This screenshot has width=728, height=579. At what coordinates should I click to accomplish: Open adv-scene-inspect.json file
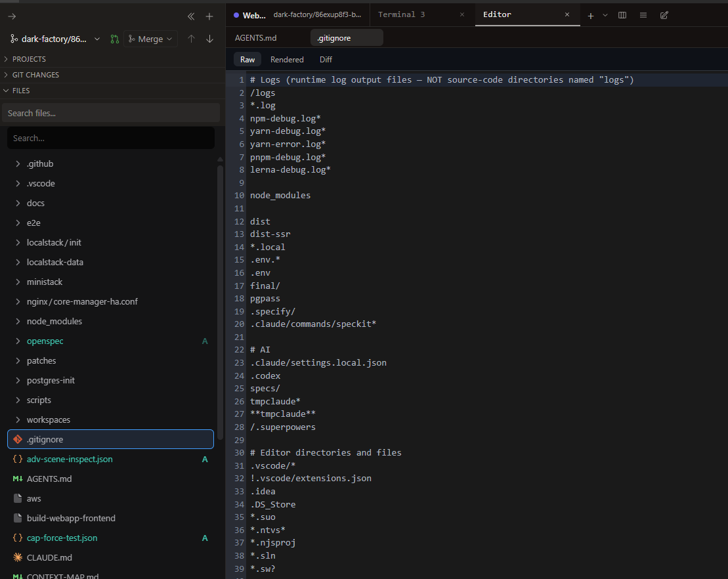tap(110, 460)
